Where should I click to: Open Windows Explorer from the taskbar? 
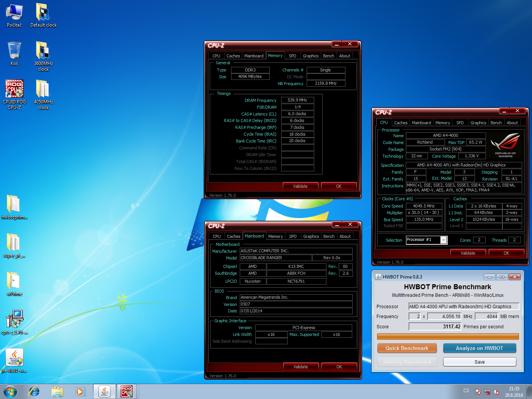(x=57, y=391)
